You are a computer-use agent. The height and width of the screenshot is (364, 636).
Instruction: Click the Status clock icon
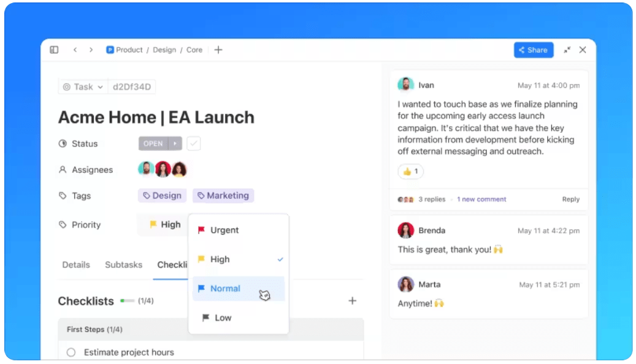tap(63, 143)
